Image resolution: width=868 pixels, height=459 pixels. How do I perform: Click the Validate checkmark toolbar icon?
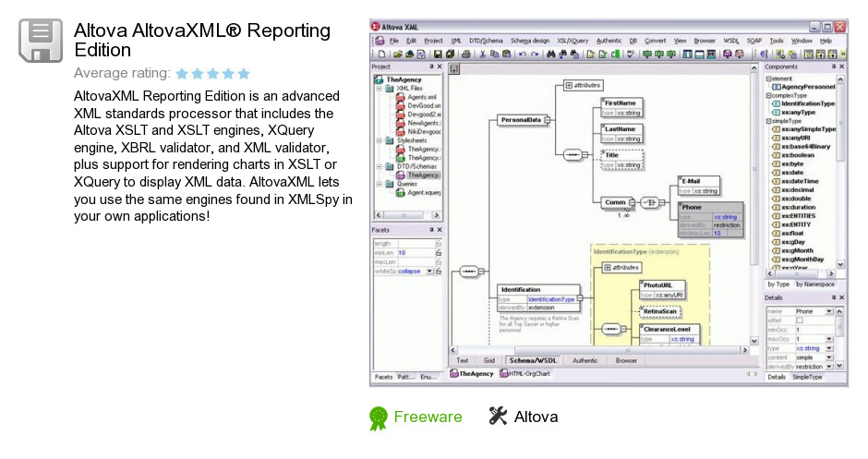[x=631, y=54]
